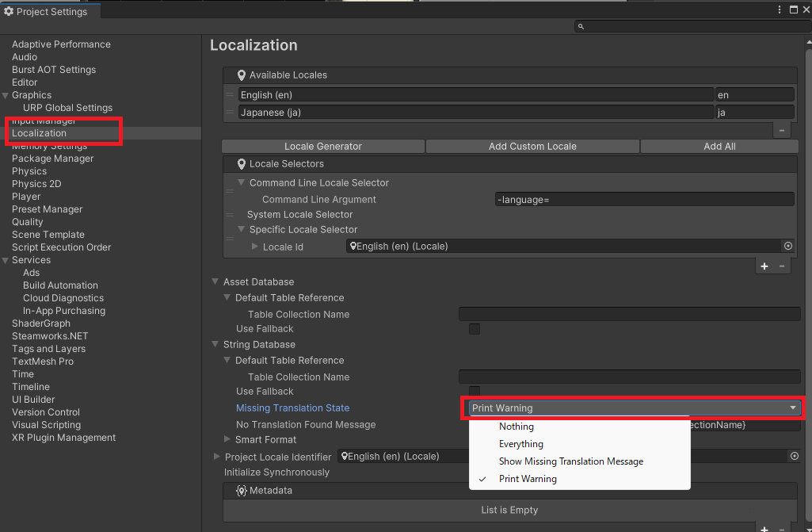Open the window kebab options menu

pyautogui.click(x=780, y=10)
